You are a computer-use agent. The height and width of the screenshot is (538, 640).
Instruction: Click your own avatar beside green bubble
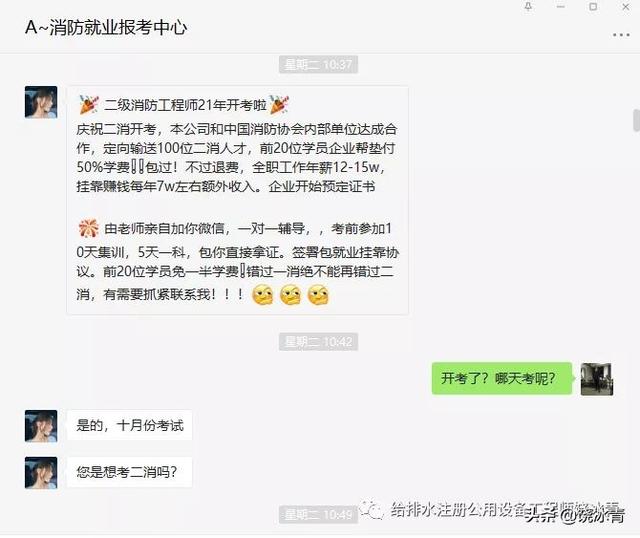tap(597, 379)
